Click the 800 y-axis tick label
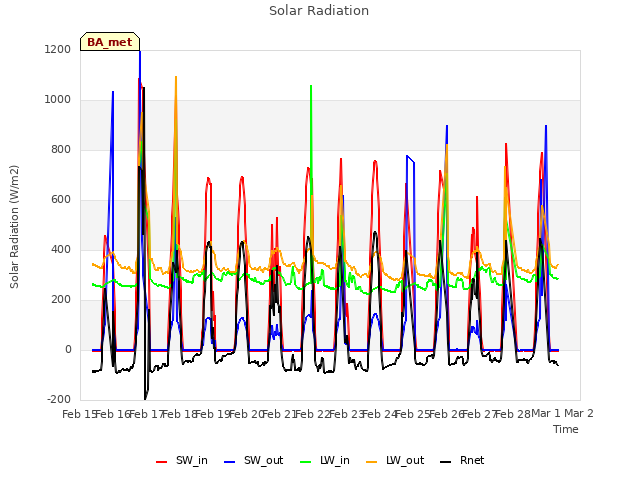Image resolution: width=640 pixels, height=480 pixels. [61, 149]
